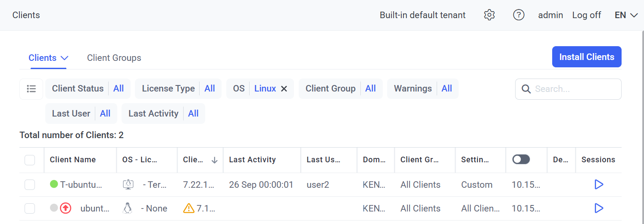Click the Install Clients button

(586, 57)
